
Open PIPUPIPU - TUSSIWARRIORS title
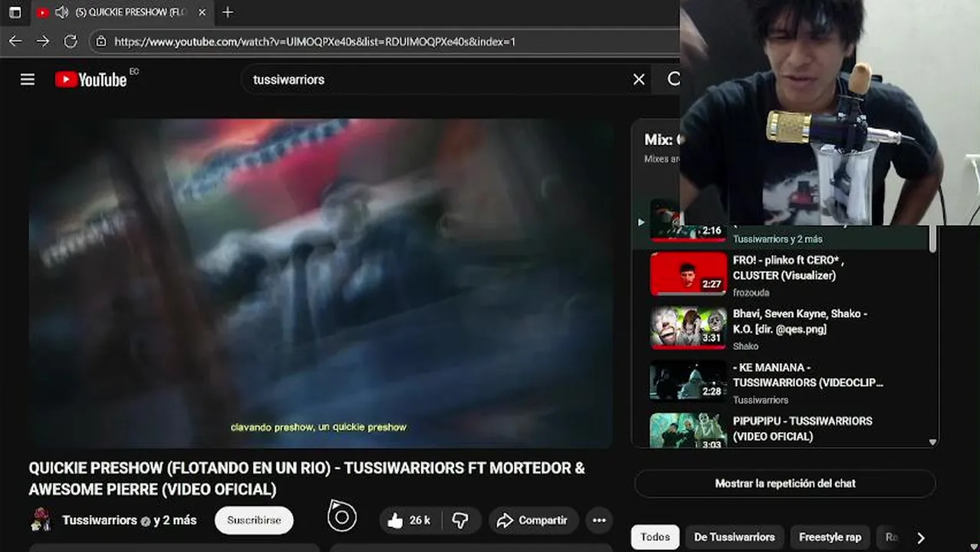pos(802,429)
